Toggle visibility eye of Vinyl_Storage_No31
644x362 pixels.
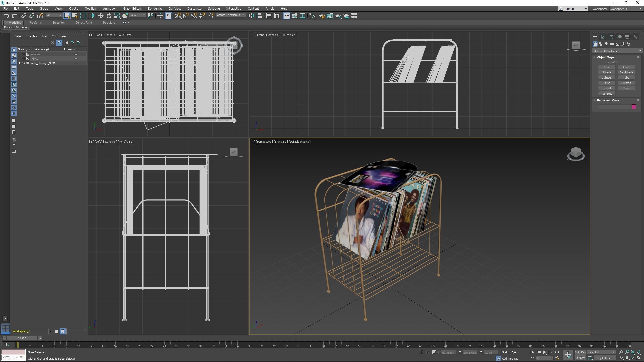tap(24, 63)
